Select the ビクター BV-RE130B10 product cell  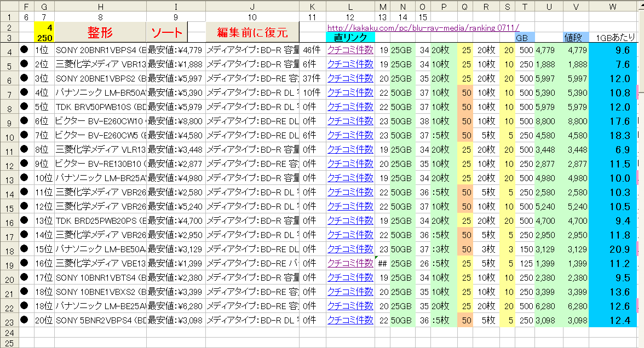coord(100,164)
